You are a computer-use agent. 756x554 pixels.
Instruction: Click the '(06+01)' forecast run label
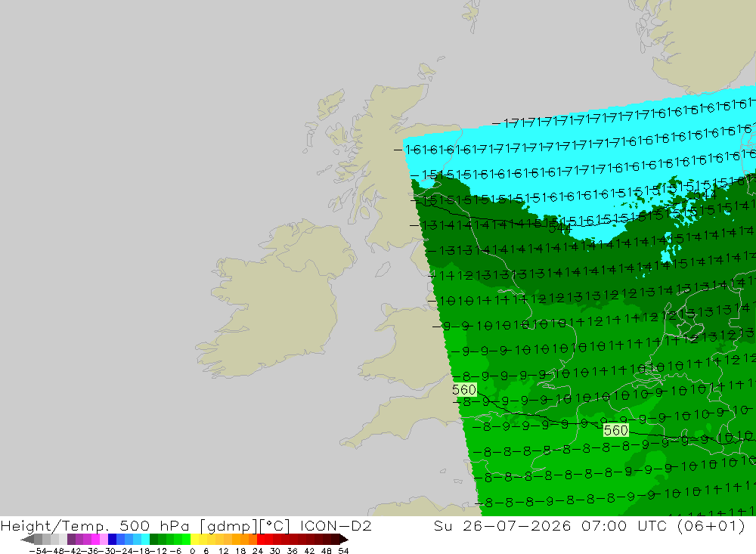coord(711,525)
